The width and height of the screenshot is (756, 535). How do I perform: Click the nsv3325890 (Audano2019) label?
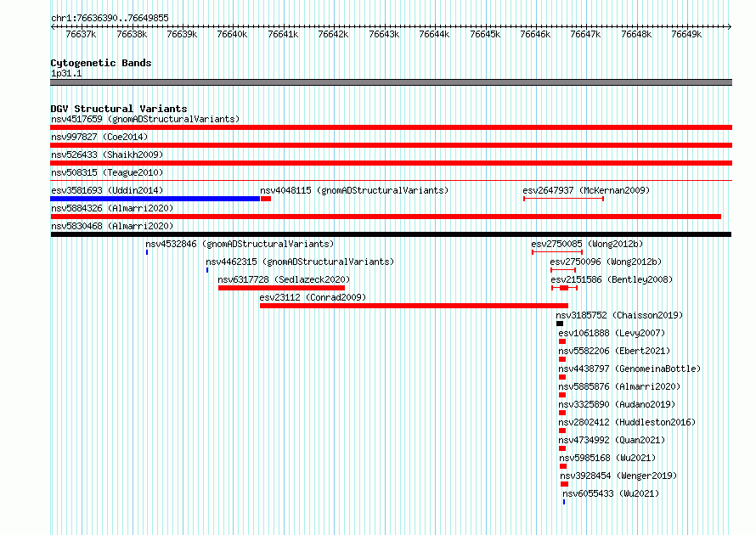(618, 404)
